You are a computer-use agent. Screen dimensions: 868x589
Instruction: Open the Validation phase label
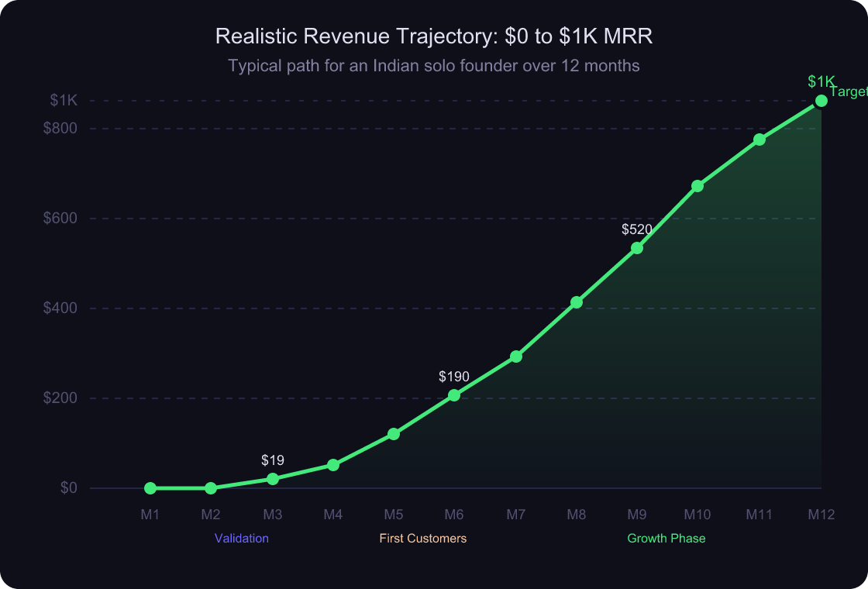click(x=241, y=538)
